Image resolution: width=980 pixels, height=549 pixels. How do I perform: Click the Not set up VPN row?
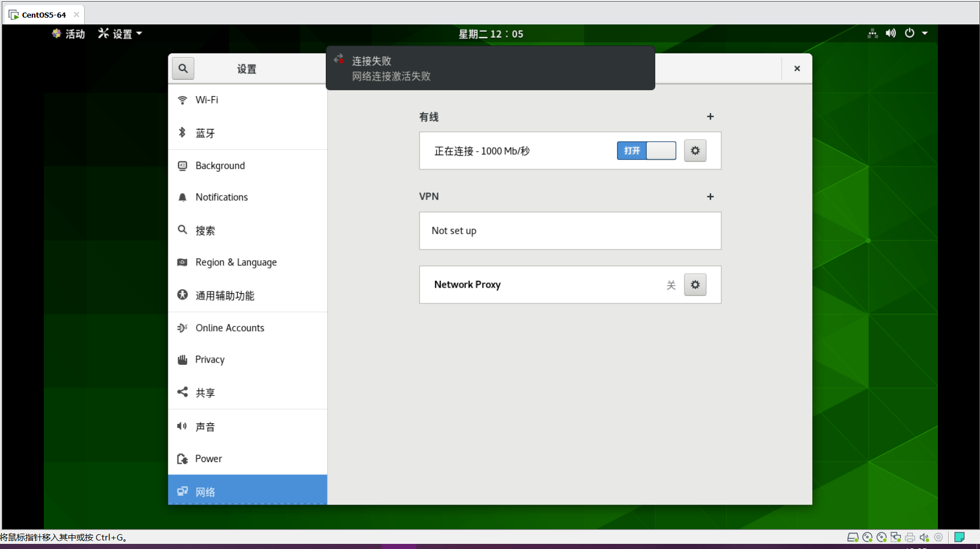(x=570, y=231)
